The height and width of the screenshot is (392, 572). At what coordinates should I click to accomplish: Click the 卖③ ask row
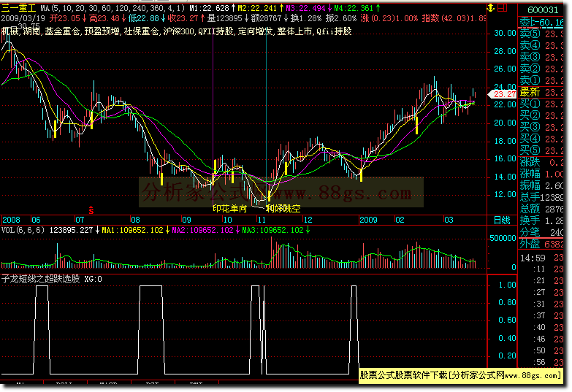(541, 57)
